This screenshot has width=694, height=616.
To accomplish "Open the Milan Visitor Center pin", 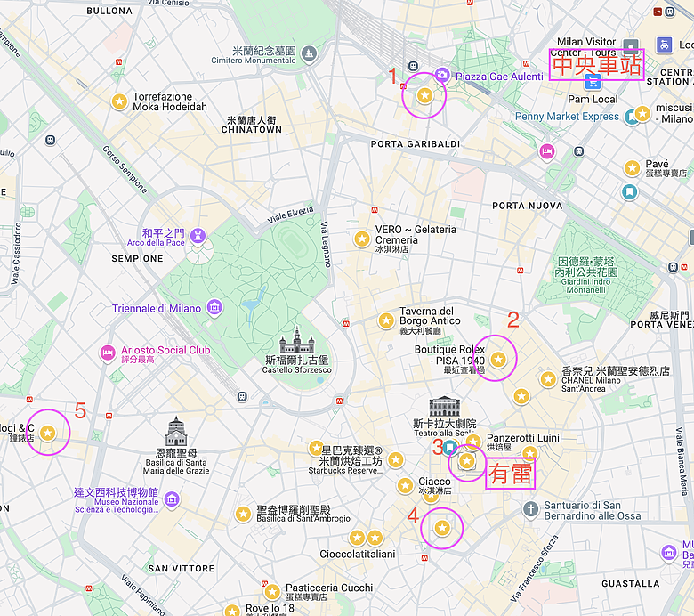I will coord(631,45).
